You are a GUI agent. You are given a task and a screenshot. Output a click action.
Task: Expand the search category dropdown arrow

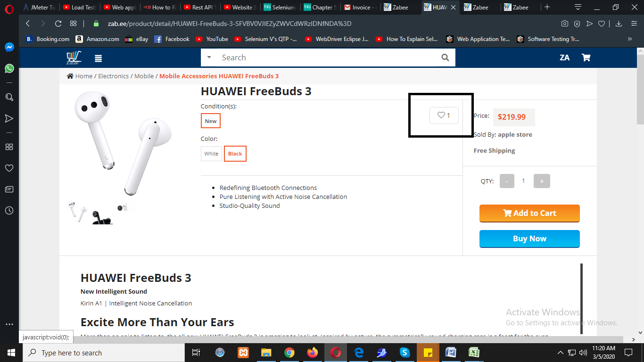point(209,58)
